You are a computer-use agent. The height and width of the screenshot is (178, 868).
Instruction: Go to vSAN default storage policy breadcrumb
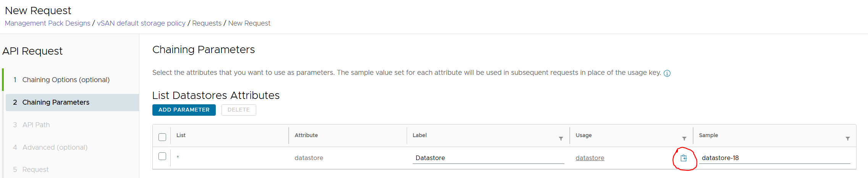pyautogui.click(x=141, y=23)
